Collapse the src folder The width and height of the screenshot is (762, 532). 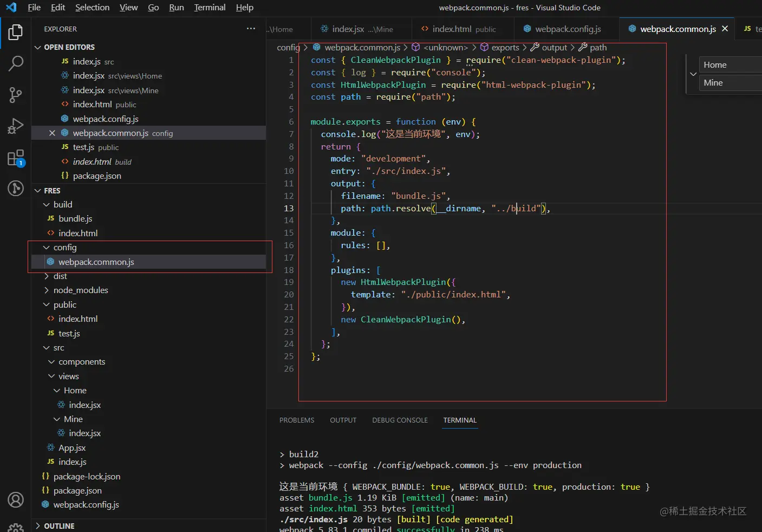coord(47,348)
